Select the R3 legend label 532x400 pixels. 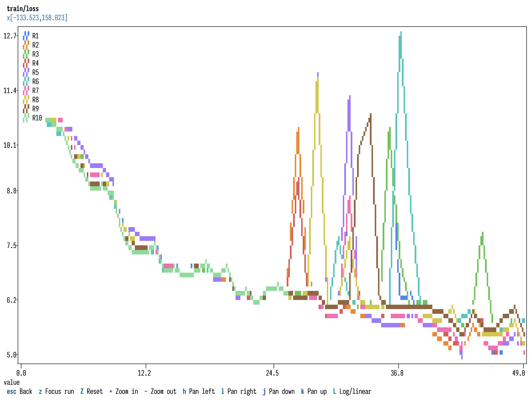(x=35, y=54)
